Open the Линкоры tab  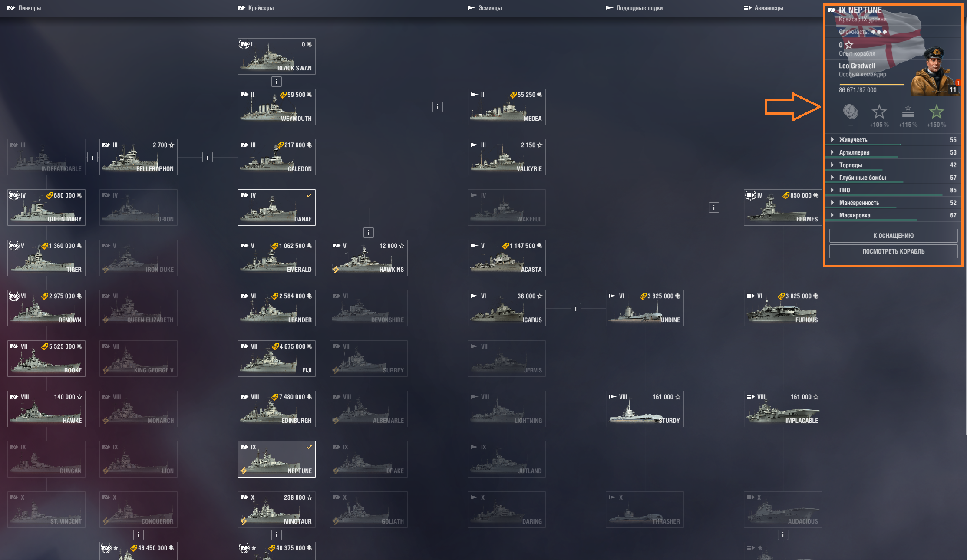click(24, 8)
